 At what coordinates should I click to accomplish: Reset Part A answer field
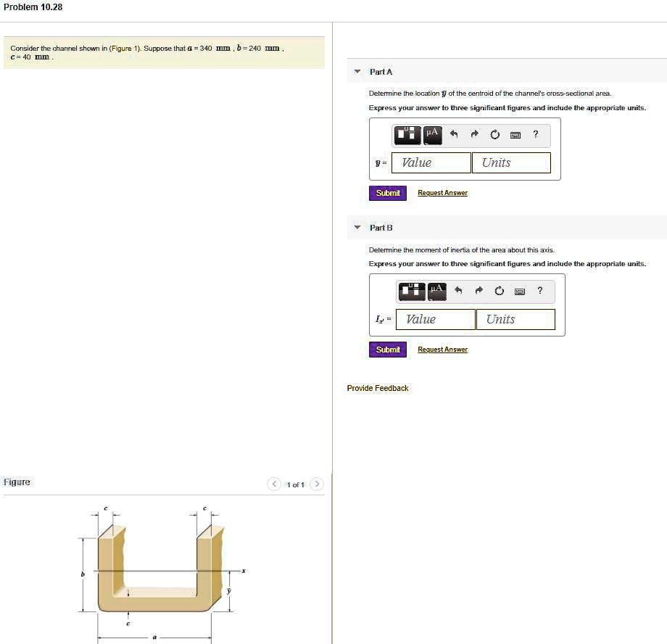pyautogui.click(x=494, y=135)
